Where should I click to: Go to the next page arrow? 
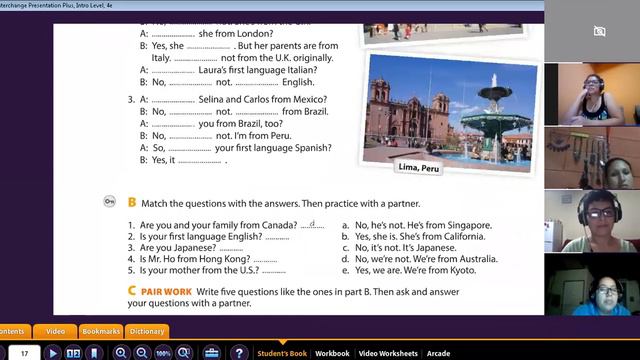[x=52, y=353]
